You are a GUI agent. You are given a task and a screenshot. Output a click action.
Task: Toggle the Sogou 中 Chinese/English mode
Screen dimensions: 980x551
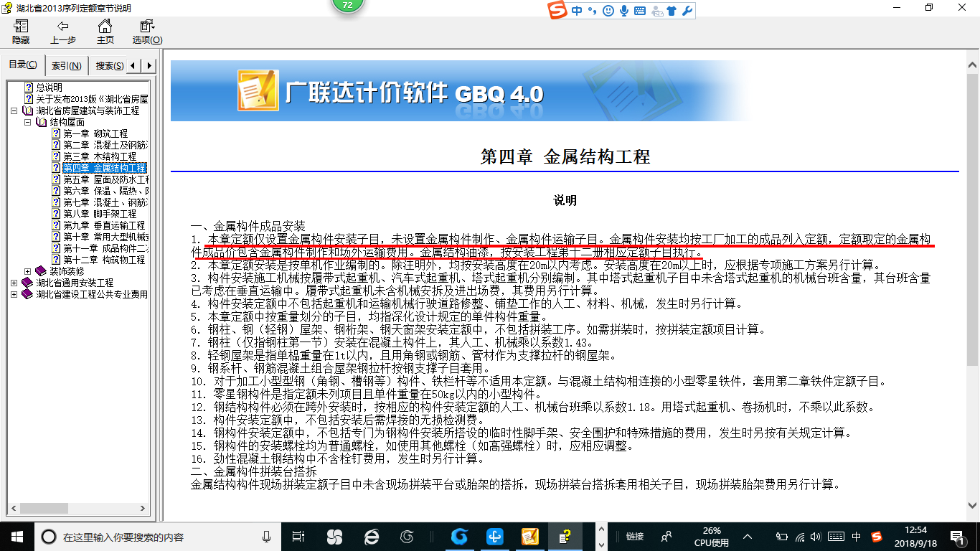(x=577, y=11)
